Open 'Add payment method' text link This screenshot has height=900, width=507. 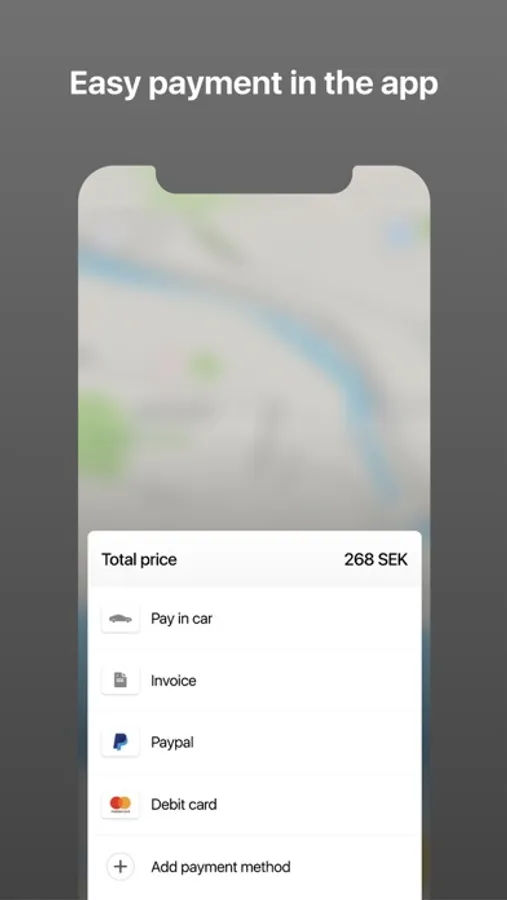220,866
